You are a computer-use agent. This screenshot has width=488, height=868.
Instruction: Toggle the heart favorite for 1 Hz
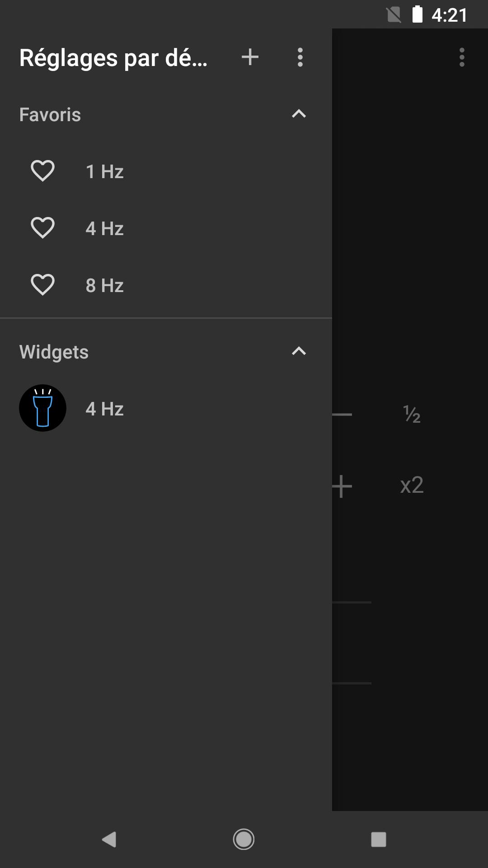pos(42,171)
